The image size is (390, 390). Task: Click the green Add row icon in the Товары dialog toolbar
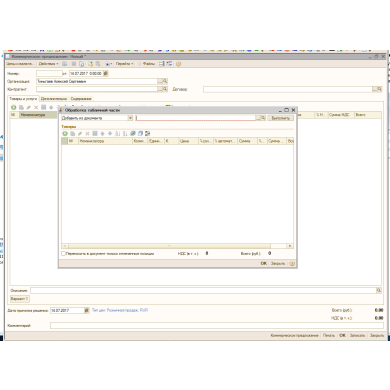[65, 133]
